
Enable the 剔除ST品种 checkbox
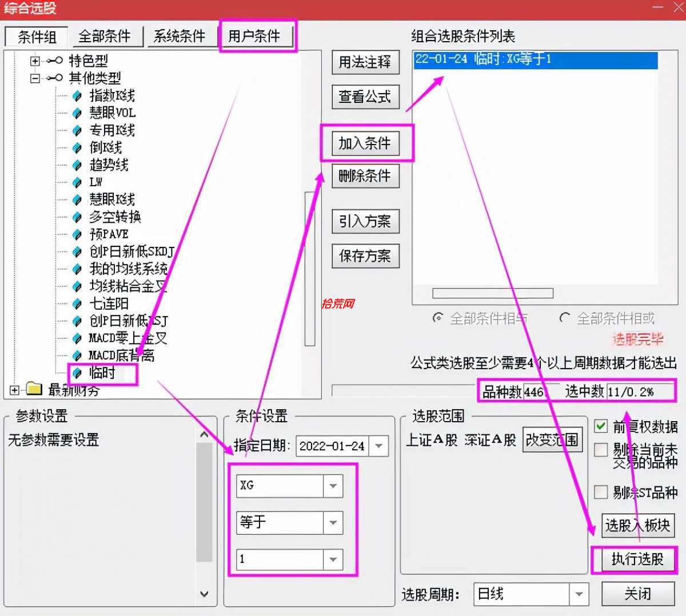point(601,491)
